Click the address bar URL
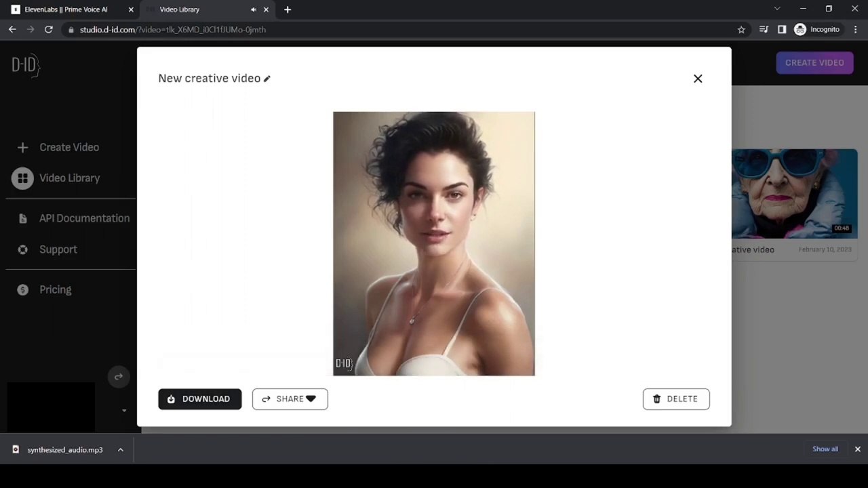This screenshot has height=488, width=868. click(x=173, y=30)
